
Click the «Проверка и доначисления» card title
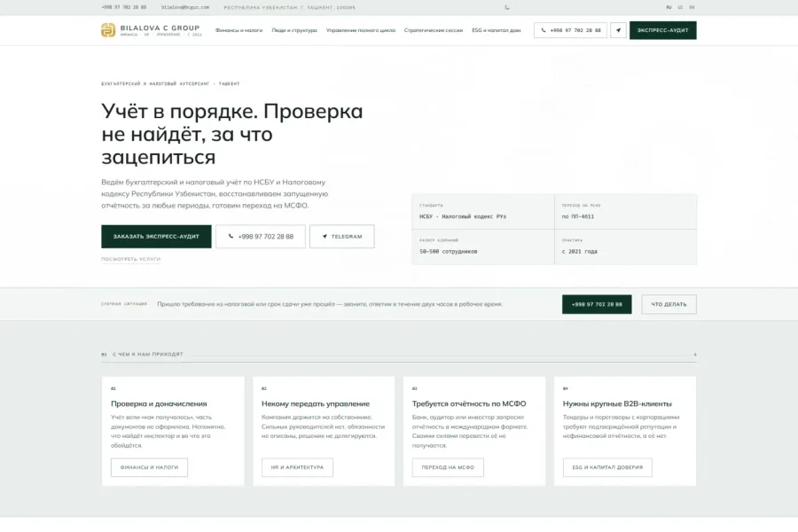click(x=159, y=403)
